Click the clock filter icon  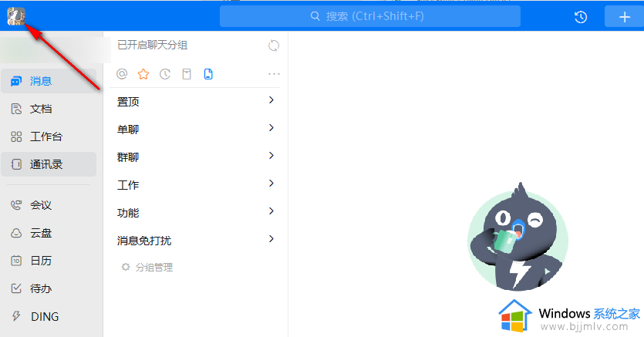click(x=165, y=74)
